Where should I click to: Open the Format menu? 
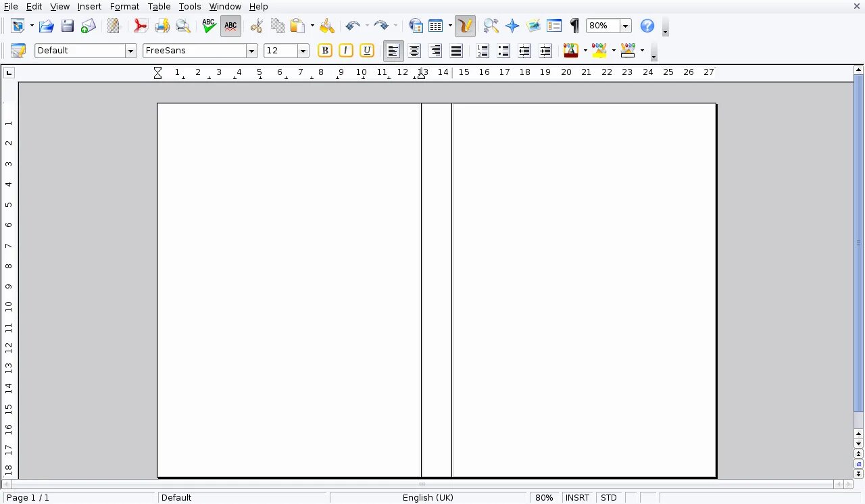click(x=124, y=6)
